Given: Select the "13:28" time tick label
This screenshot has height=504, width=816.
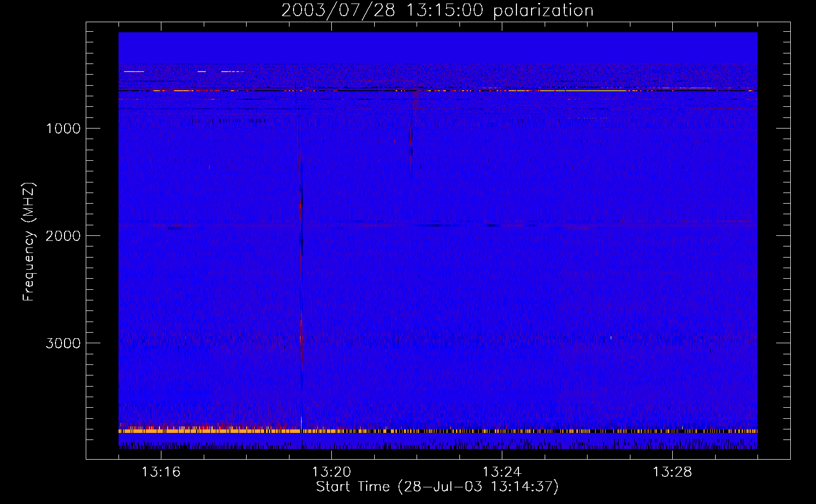Looking at the screenshot, I should pyautogui.click(x=672, y=472).
